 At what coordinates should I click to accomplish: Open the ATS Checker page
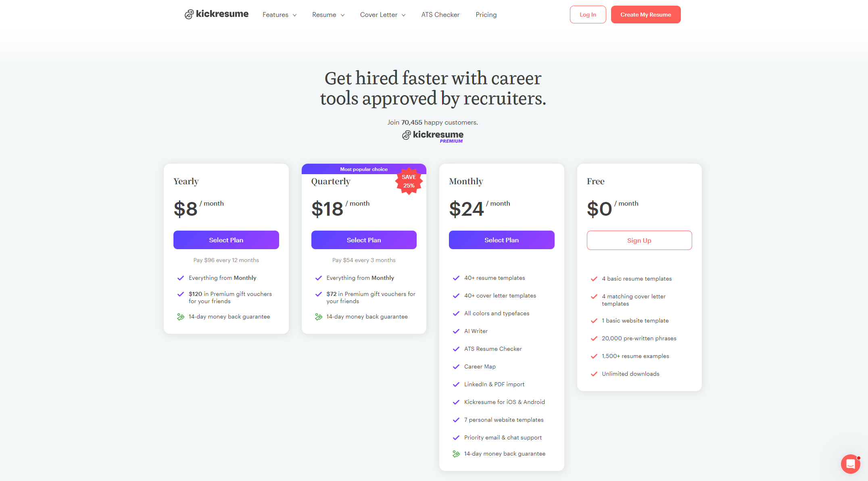[440, 15]
